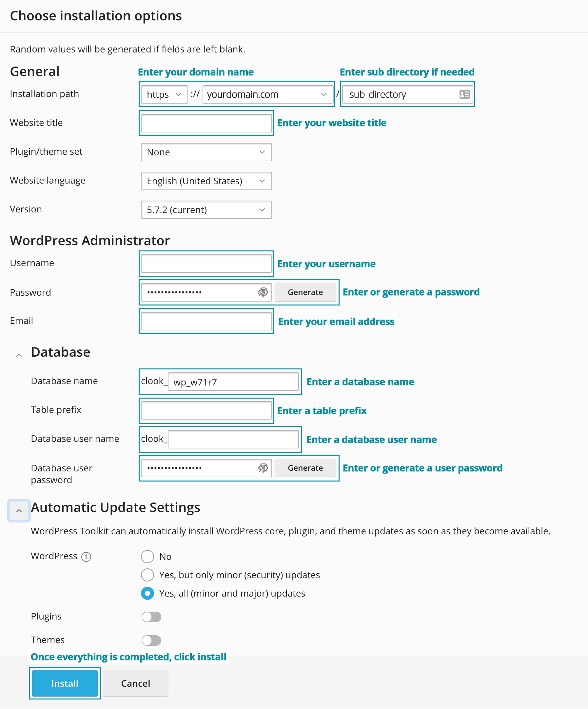Reveal the database user password with the eye icon
588x709 pixels.
click(262, 468)
